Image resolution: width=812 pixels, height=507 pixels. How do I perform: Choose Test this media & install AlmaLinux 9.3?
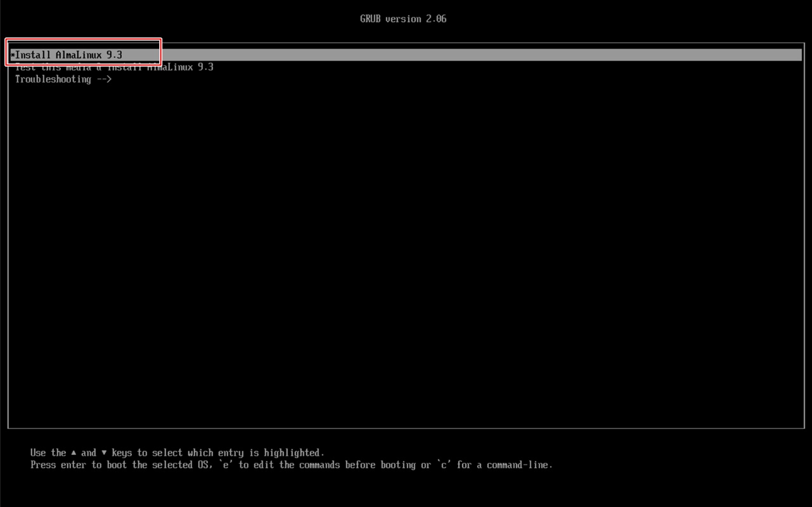114,67
